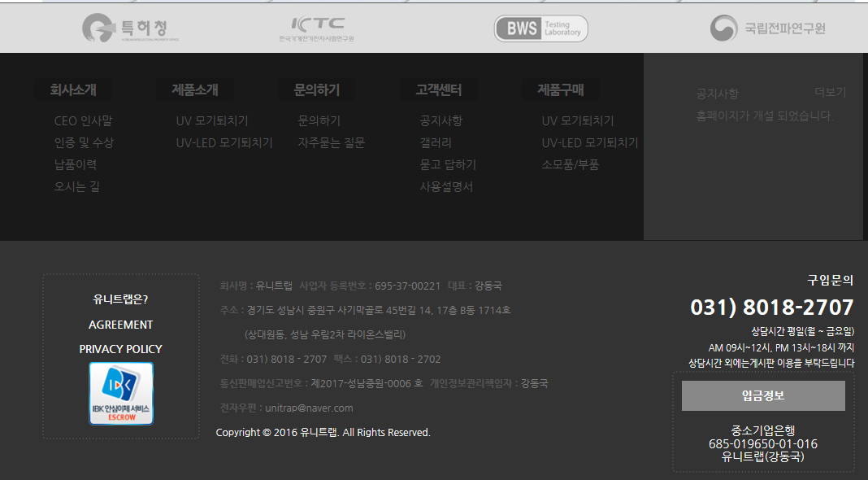The height and width of the screenshot is (480, 868).
Task: Click 더보기 next to 공지사항
Action: [830, 93]
